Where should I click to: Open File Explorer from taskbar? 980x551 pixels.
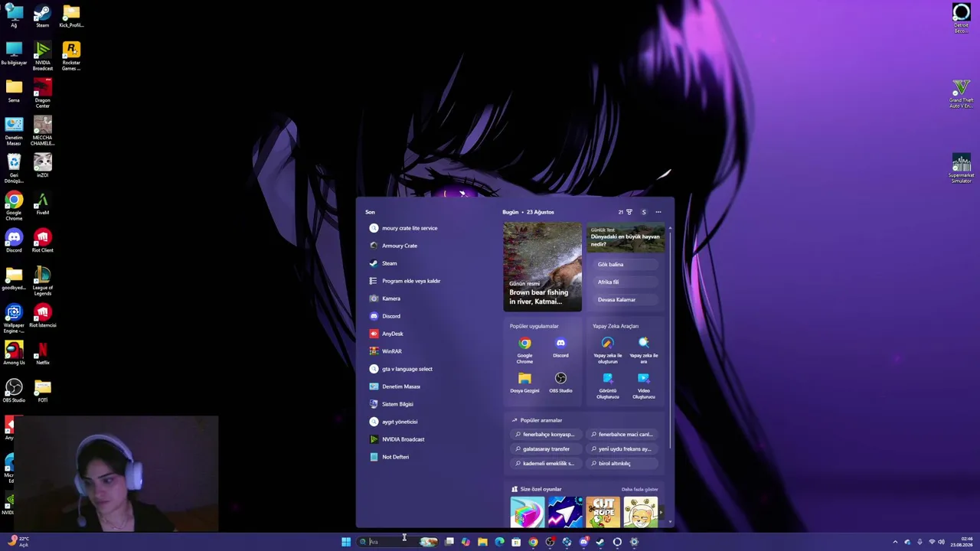tap(482, 542)
